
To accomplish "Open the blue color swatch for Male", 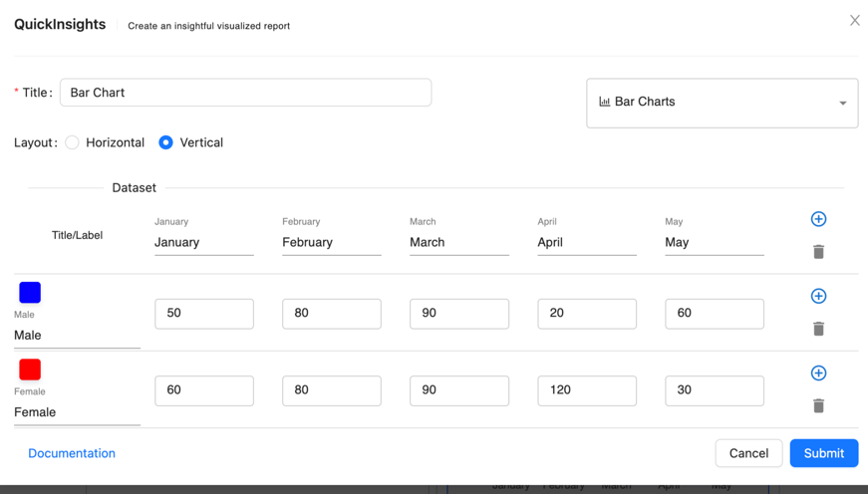I will [30, 292].
